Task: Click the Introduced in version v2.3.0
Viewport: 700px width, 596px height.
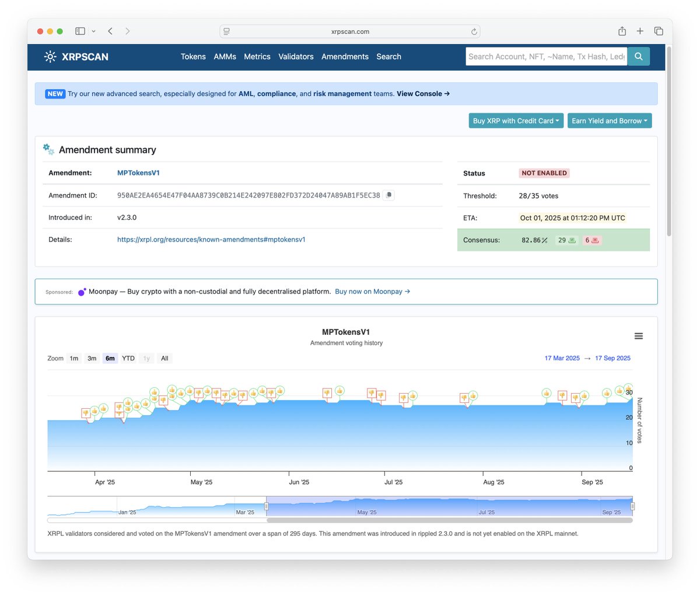Action: pos(127,218)
